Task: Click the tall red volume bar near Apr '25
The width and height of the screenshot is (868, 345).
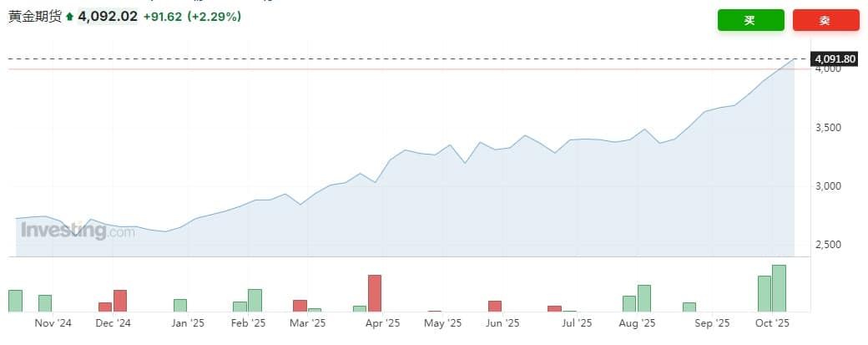Action: coord(374,293)
